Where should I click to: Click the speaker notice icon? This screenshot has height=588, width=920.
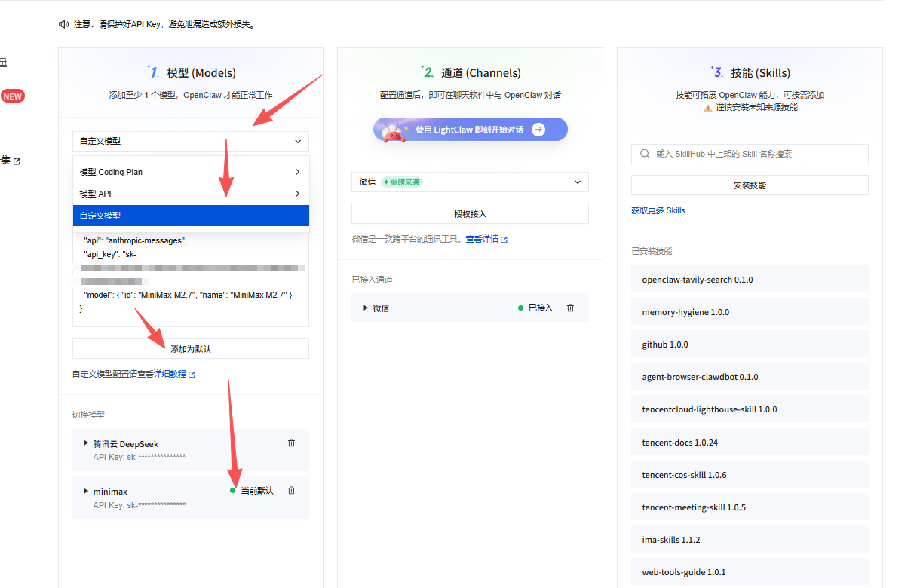(x=64, y=24)
